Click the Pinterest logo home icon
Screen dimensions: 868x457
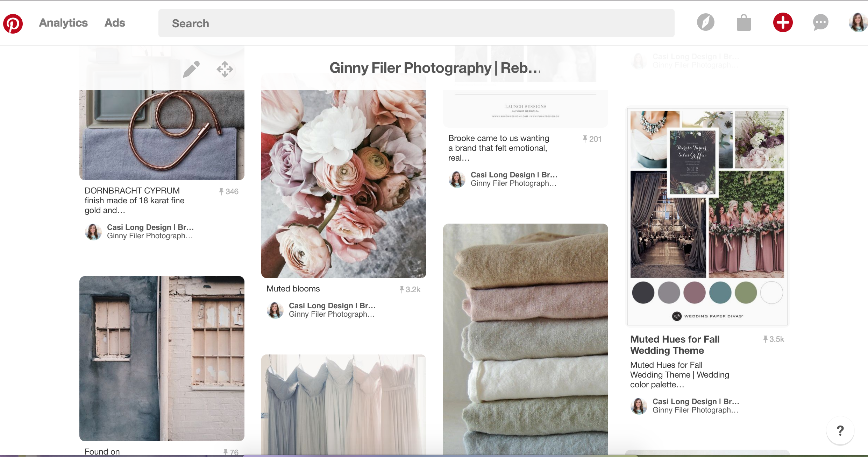coord(13,23)
